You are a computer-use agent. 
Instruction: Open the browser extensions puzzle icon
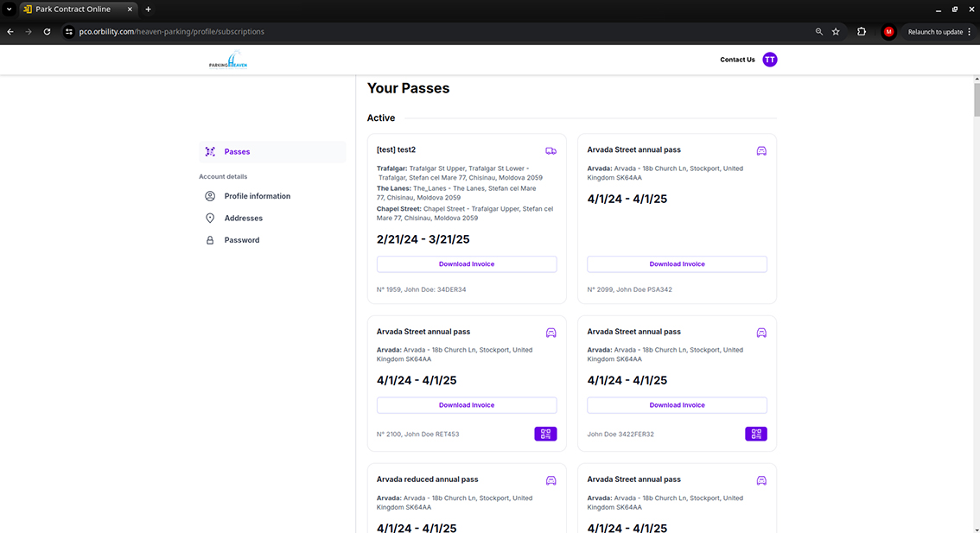(x=862, y=32)
